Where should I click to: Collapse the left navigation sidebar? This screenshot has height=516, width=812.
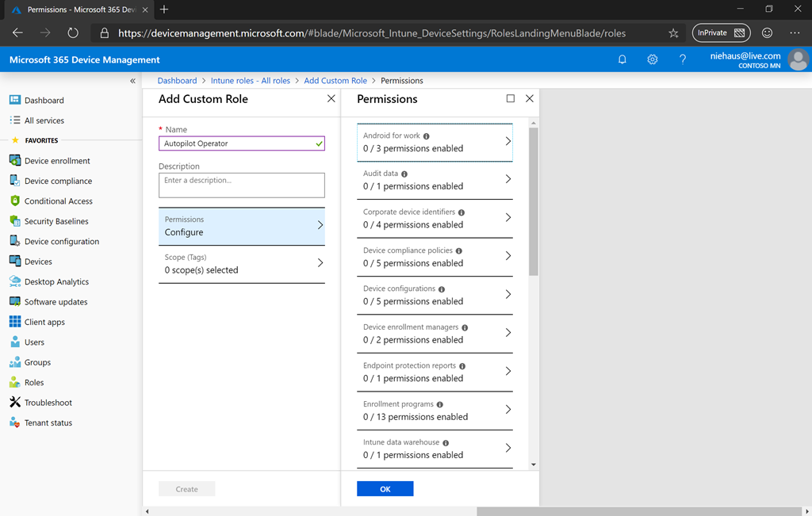[132, 81]
